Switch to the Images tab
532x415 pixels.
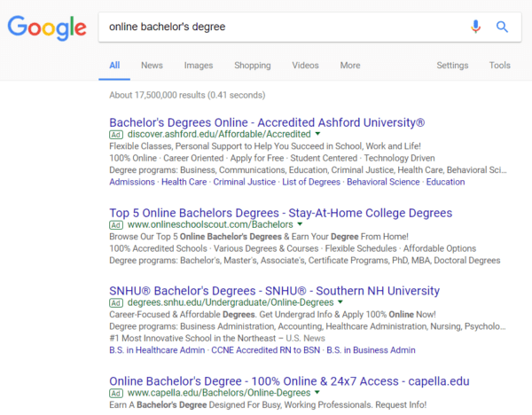(x=199, y=65)
